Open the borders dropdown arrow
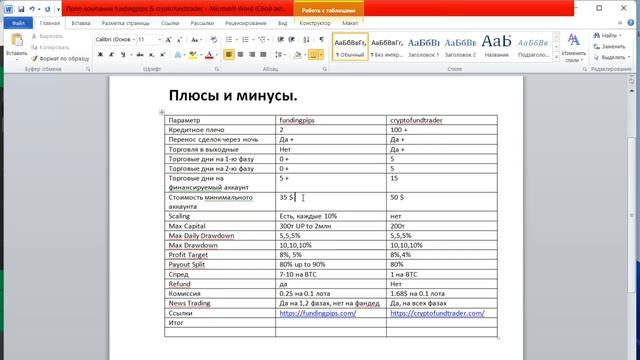Image resolution: width=640 pixels, height=360 pixels. tap(321, 55)
